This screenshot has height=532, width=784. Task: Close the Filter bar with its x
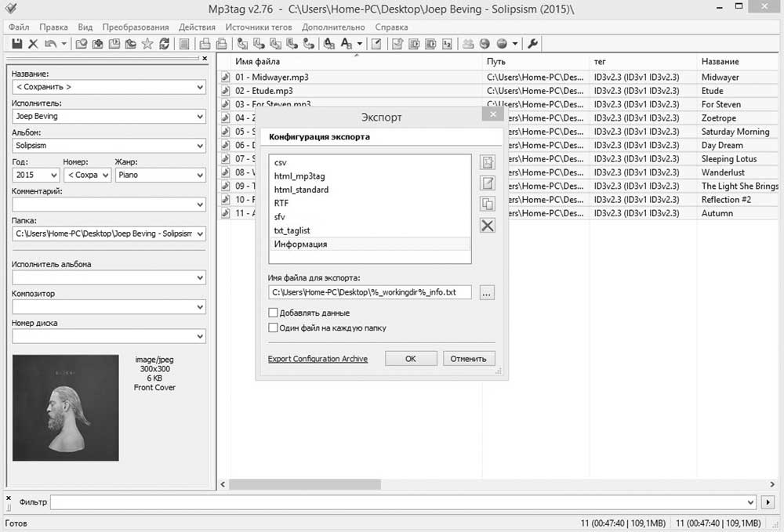coord(9,498)
